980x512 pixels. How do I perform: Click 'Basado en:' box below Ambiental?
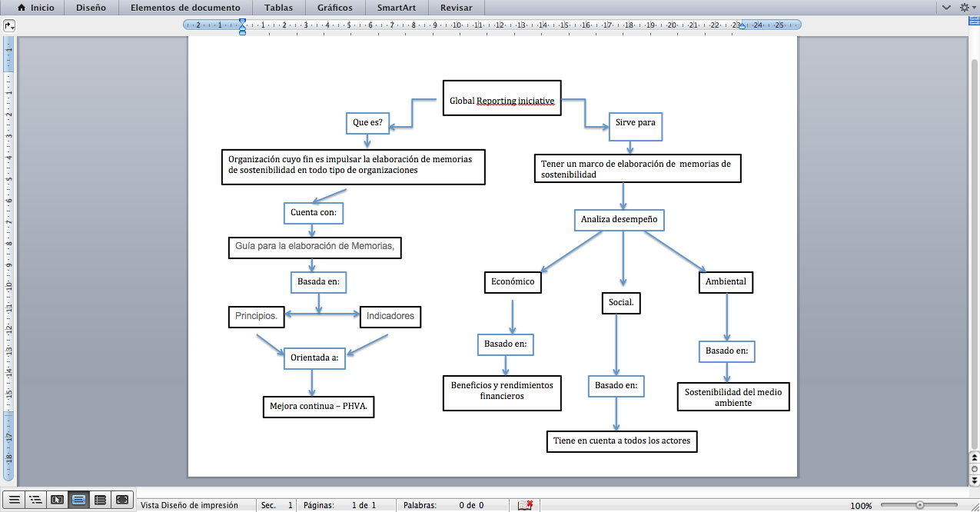point(727,352)
